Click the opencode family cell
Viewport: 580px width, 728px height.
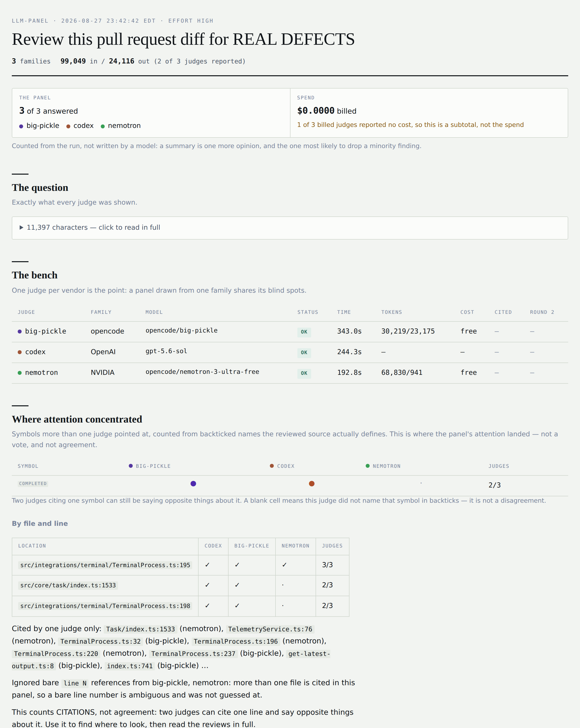pos(107,332)
